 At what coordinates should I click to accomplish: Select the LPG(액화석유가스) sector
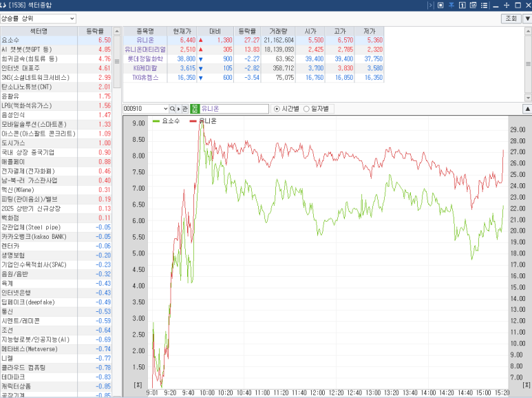coord(56,105)
